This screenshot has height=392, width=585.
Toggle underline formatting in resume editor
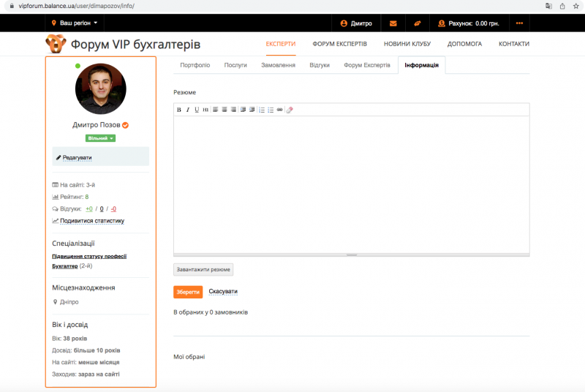196,110
